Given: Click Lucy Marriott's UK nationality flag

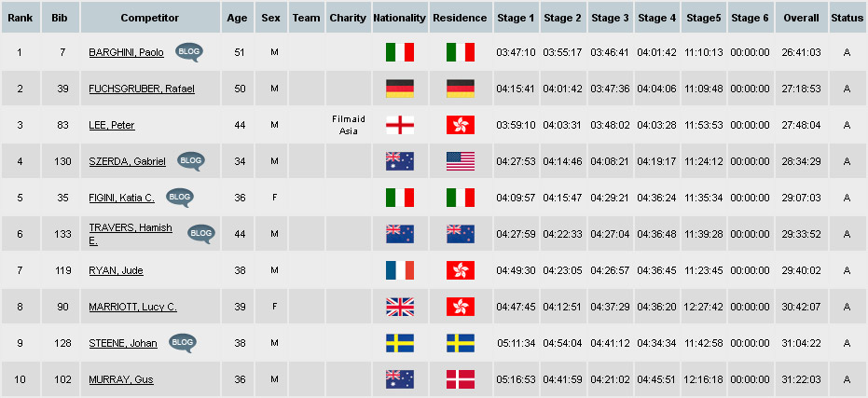Looking at the screenshot, I should coord(399,307).
